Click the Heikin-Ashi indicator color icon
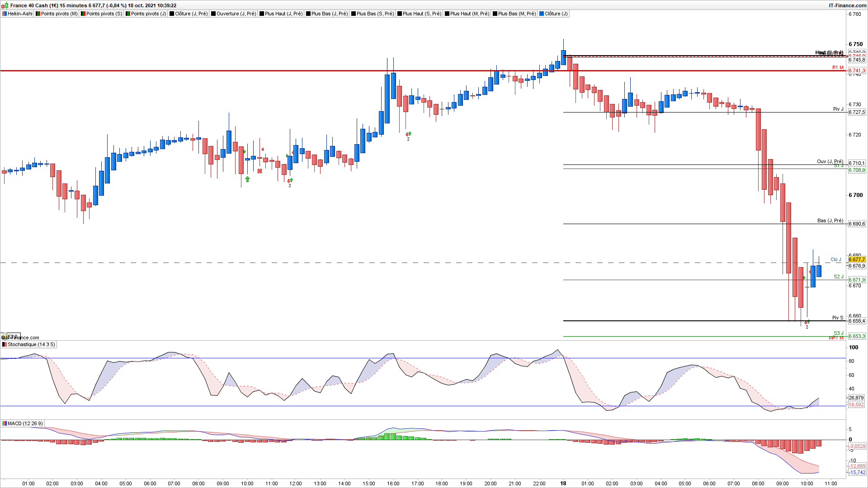Screen dimensions: 868x488 (5, 14)
